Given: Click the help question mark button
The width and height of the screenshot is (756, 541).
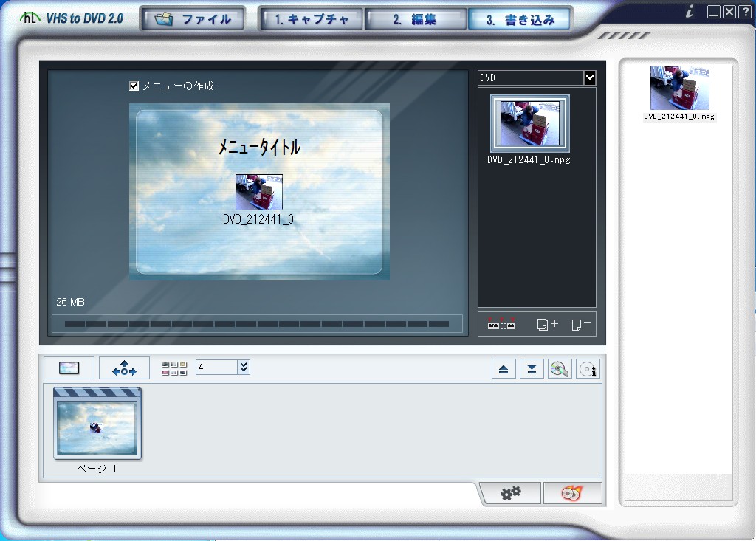Looking at the screenshot, I should (x=744, y=12).
